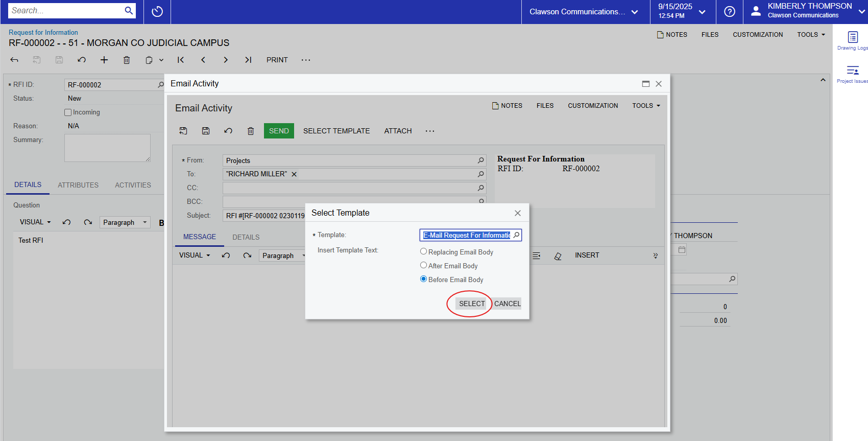Click the delete trash icon in Email Activity
This screenshot has width=868, height=441.
point(251,131)
